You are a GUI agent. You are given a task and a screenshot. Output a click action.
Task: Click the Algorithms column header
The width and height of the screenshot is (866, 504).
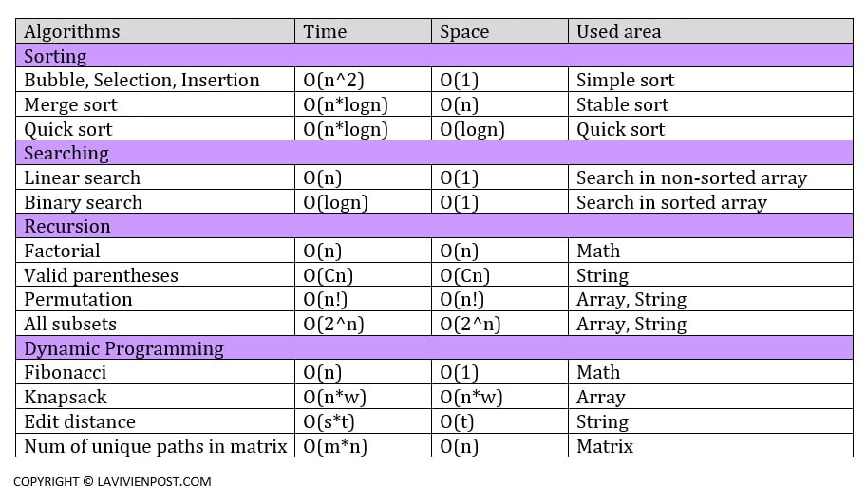pyautogui.click(x=72, y=31)
